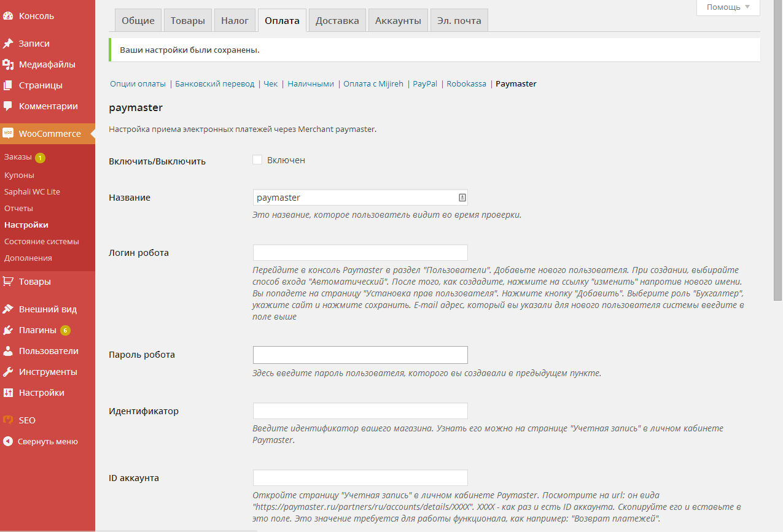Open Отчеты under WooCommerce
This screenshot has width=783, height=532.
click(18, 208)
